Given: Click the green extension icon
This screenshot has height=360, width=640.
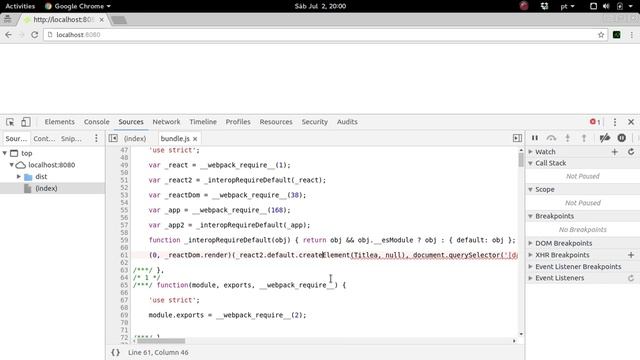Looking at the screenshot, I should (x=617, y=35).
